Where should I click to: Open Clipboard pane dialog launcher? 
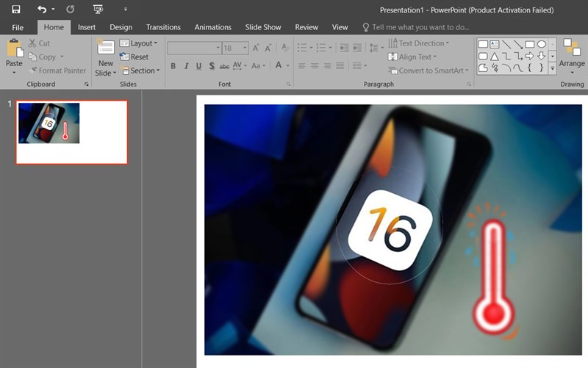[86, 84]
